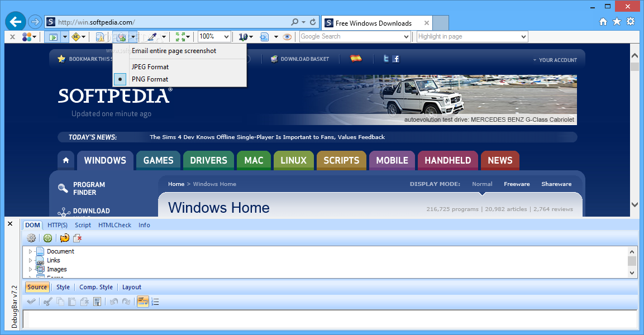The height and width of the screenshot is (335, 644).
Task: Expand the Images tree node
Action: [30, 269]
